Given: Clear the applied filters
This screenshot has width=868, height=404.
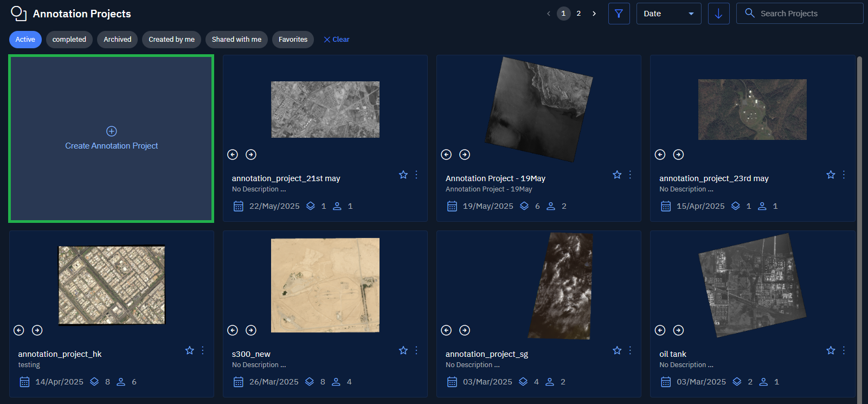Looking at the screenshot, I should [337, 40].
